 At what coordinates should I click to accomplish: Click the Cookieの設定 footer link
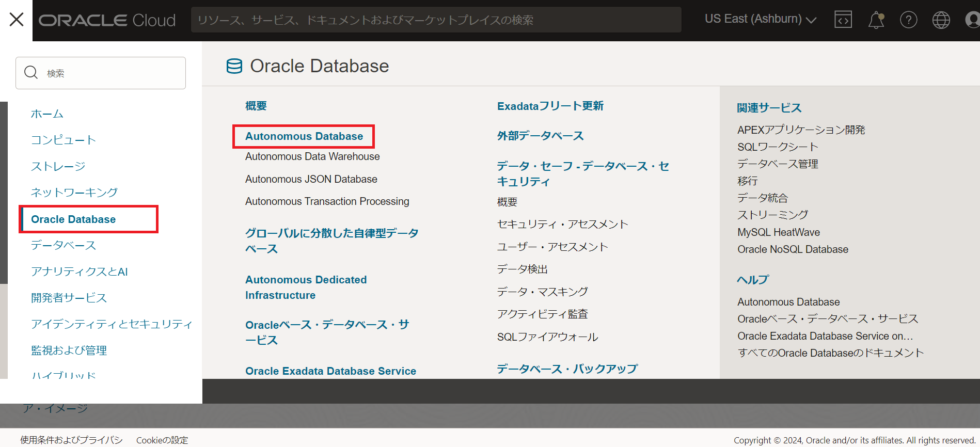(x=162, y=440)
